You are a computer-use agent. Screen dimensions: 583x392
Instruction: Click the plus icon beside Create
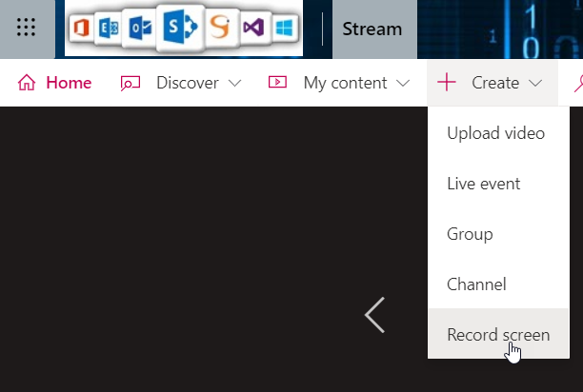click(446, 83)
